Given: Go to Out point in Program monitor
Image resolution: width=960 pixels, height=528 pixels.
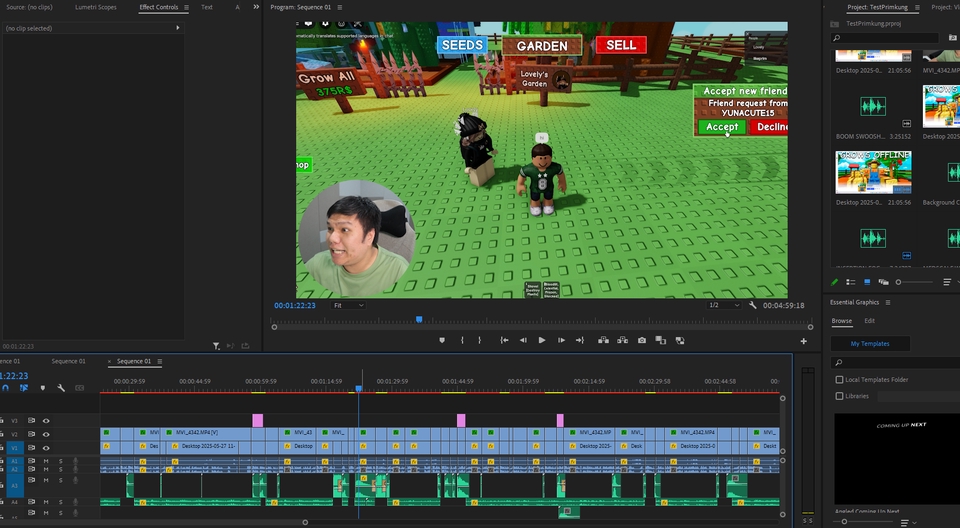Looking at the screenshot, I should coord(580,341).
